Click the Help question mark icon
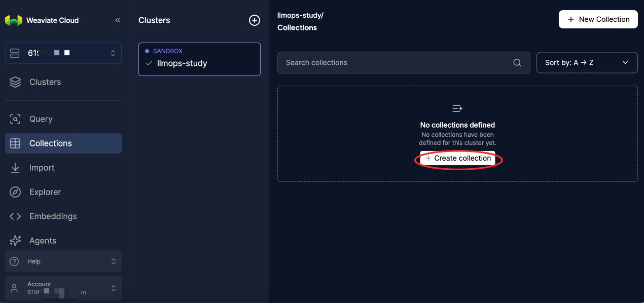 click(x=14, y=261)
